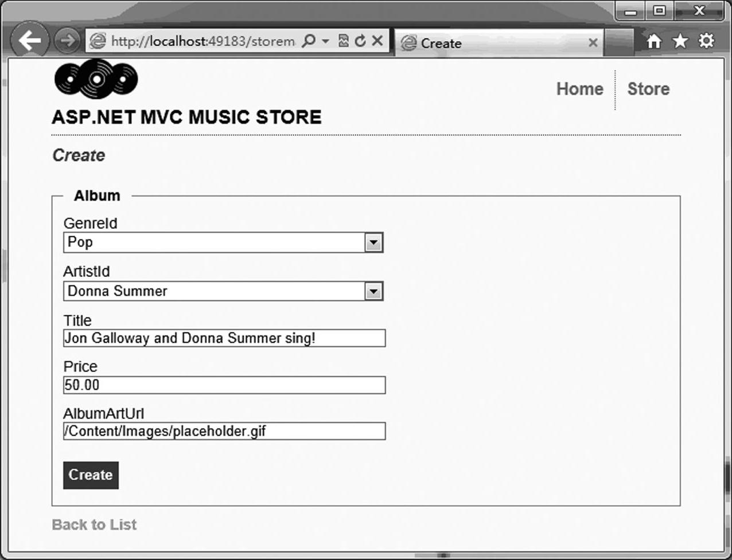Click the vinyl records site logo
732x560 pixels.
click(96, 79)
